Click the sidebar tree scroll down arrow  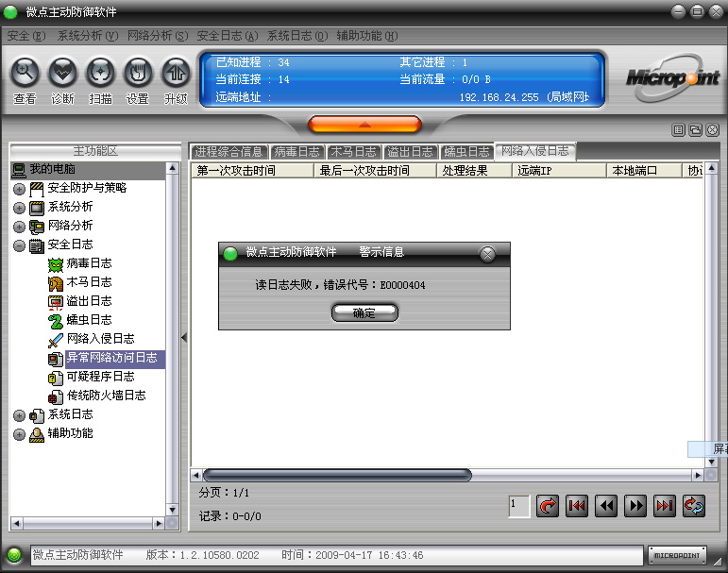tap(172, 510)
